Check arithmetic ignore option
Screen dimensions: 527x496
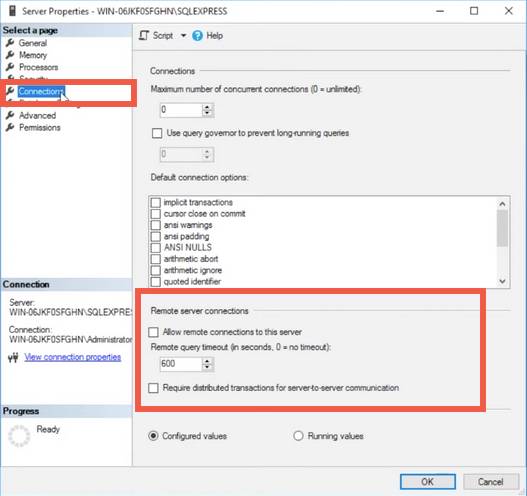coord(155,271)
